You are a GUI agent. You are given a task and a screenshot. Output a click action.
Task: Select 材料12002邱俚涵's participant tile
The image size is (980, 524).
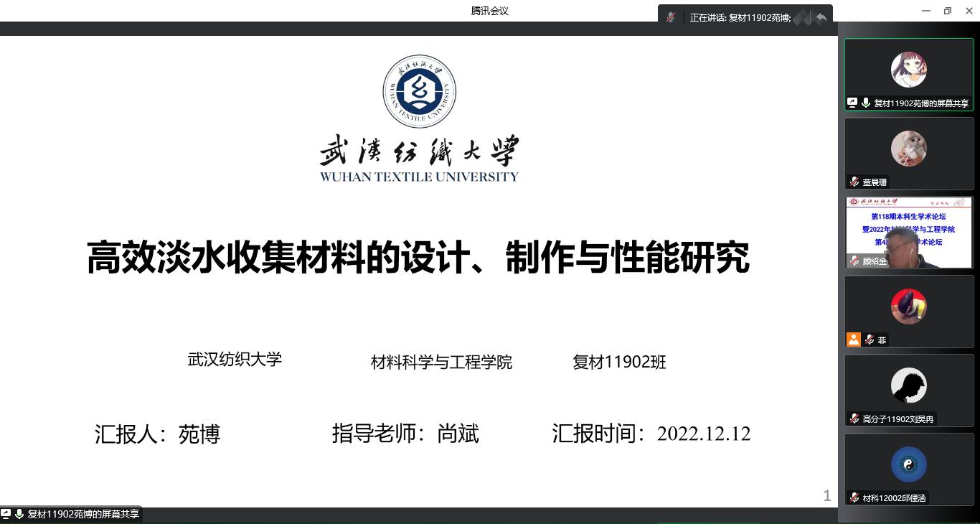(x=909, y=465)
